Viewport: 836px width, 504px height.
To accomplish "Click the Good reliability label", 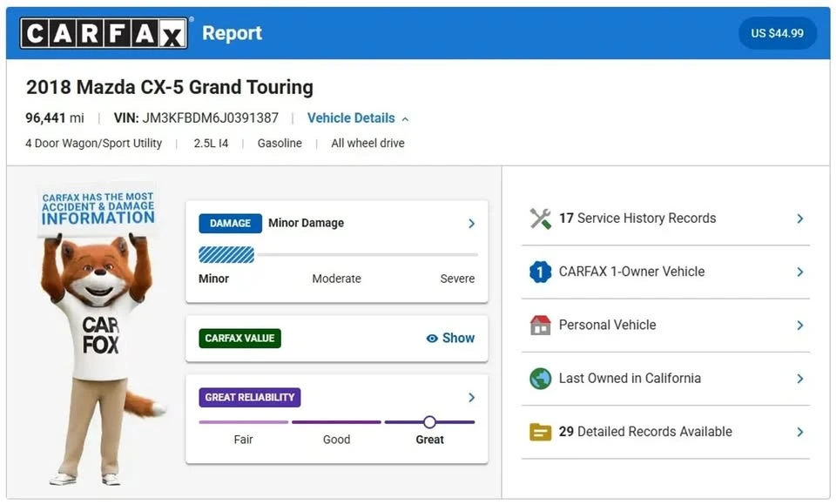I will 336,440.
